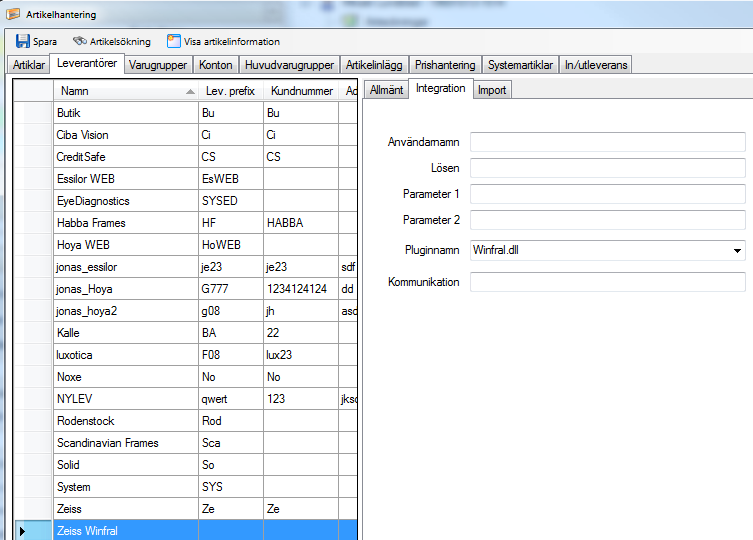Screen dimensions: 753x540
Task: Switch to the Artiklar tab
Action: (28, 65)
